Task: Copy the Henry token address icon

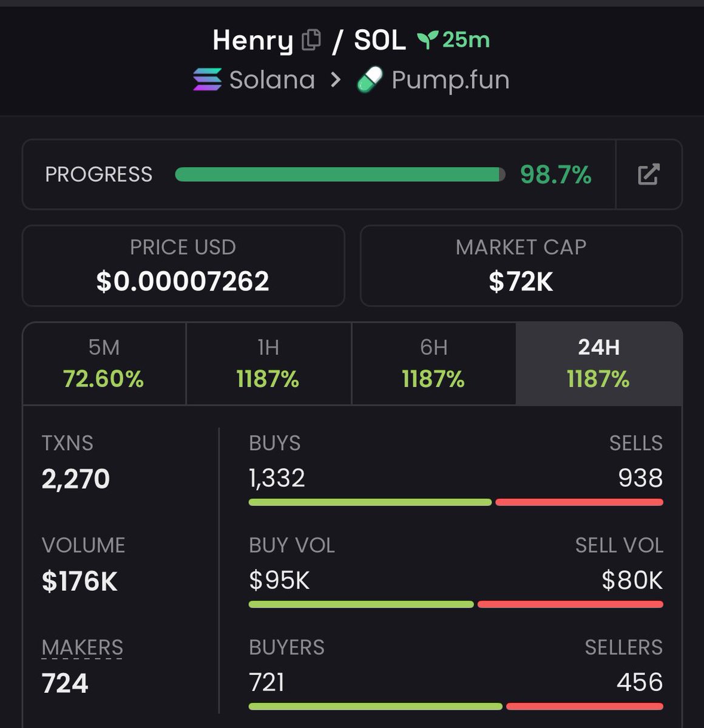Action: click(x=311, y=40)
